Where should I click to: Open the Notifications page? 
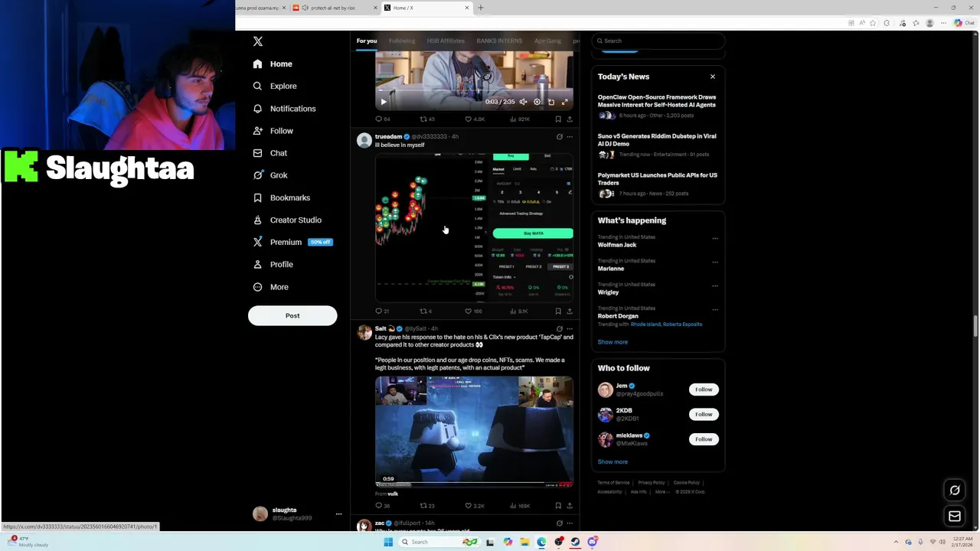click(284, 109)
